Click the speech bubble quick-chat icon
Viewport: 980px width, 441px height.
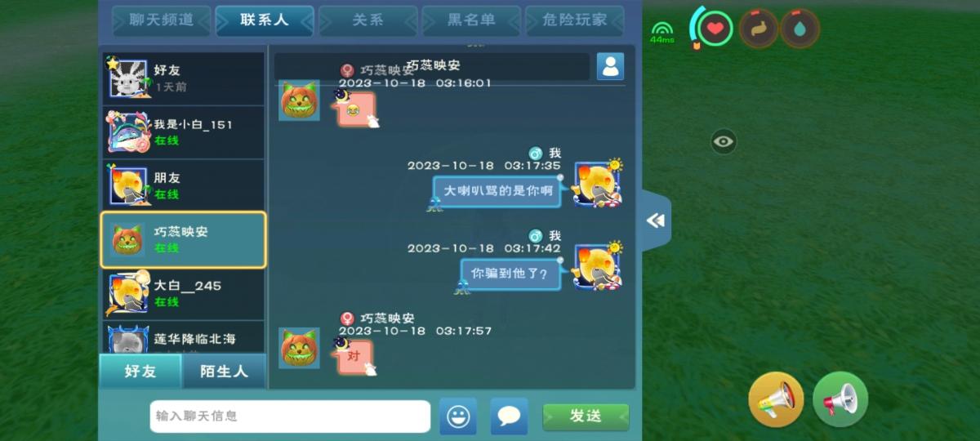pos(509,416)
